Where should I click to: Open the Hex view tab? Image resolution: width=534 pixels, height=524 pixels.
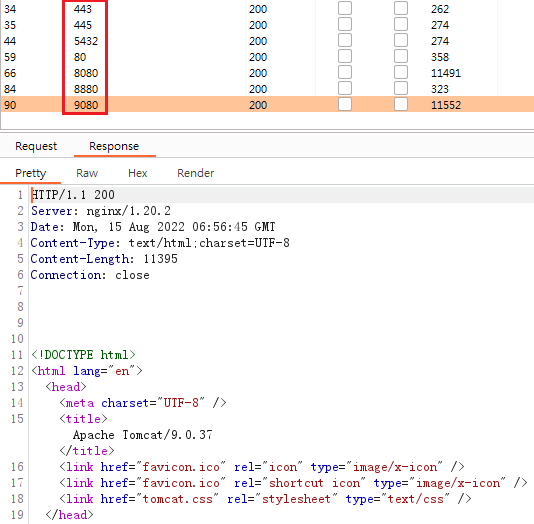click(138, 173)
